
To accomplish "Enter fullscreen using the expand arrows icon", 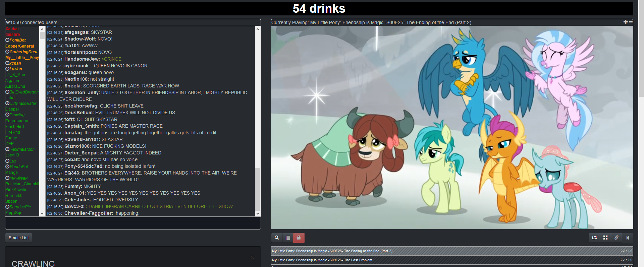I will (x=605, y=238).
